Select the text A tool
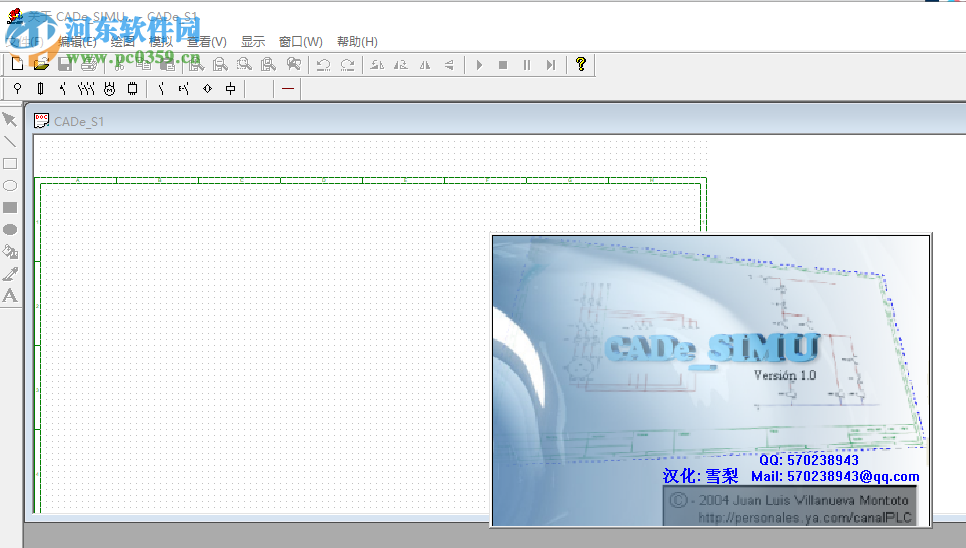Screen dimensions: 966x548 pyautogui.click(x=10, y=296)
